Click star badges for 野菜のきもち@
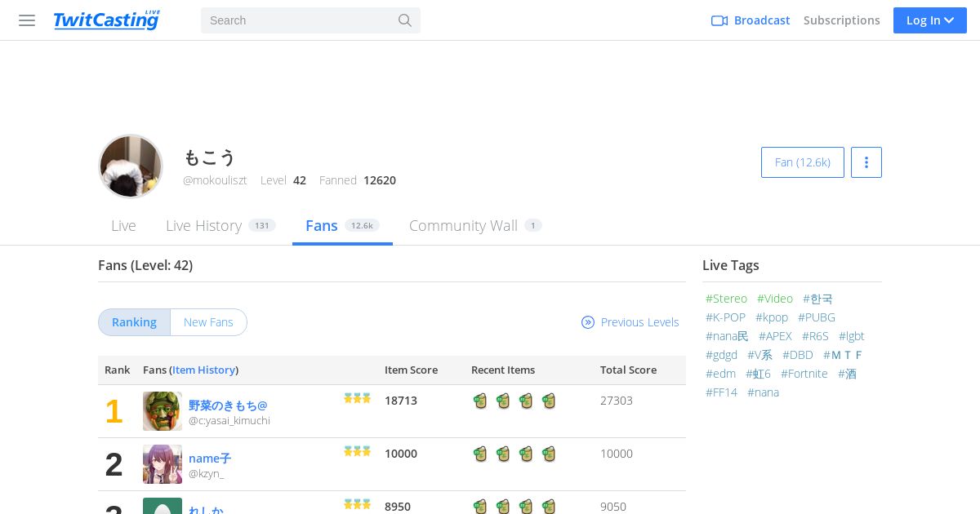The height and width of the screenshot is (514, 980). 358,398
